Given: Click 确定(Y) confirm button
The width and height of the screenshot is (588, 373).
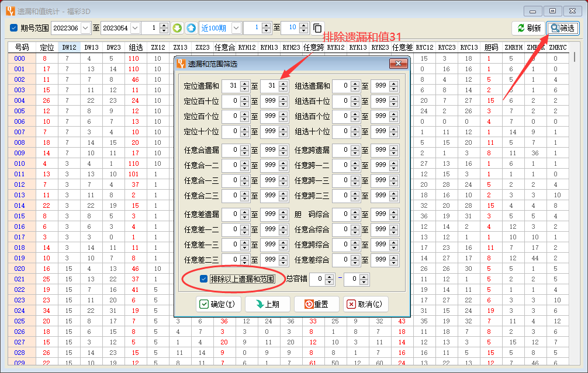Looking at the screenshot, I should pyautogui.click(x=219, y=304).
